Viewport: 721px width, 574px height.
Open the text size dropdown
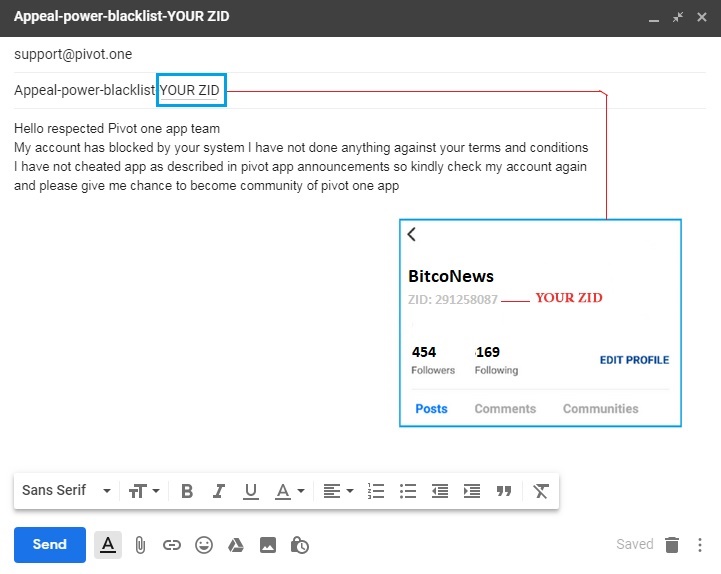click(144, 491)
